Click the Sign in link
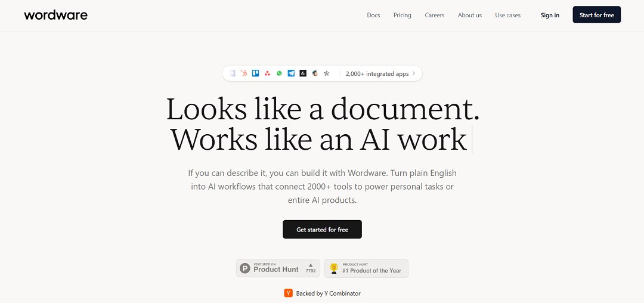 [x=550, y=15]
